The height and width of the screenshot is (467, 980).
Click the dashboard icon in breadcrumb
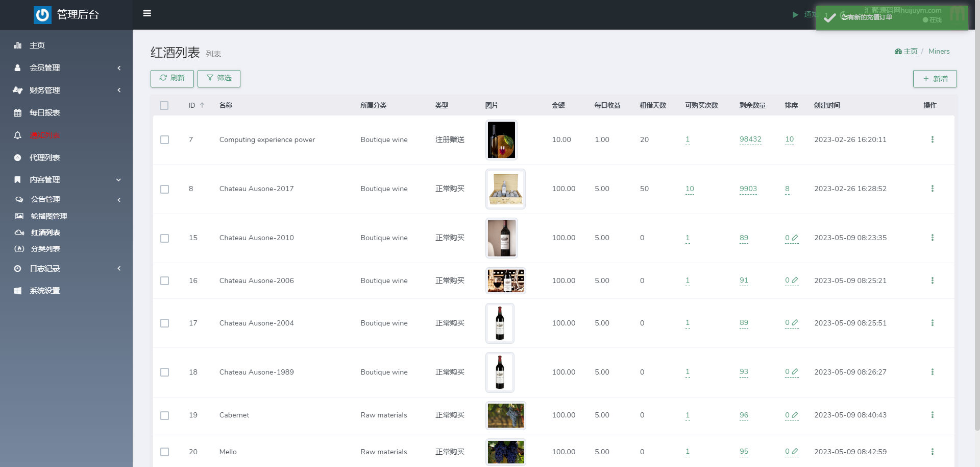[898, 52]
